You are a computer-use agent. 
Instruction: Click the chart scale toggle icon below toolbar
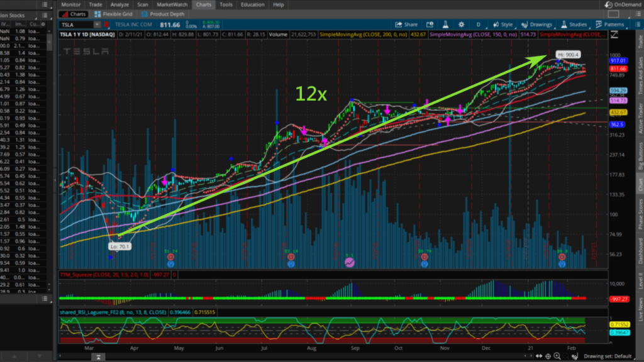(x=614, y=35)
